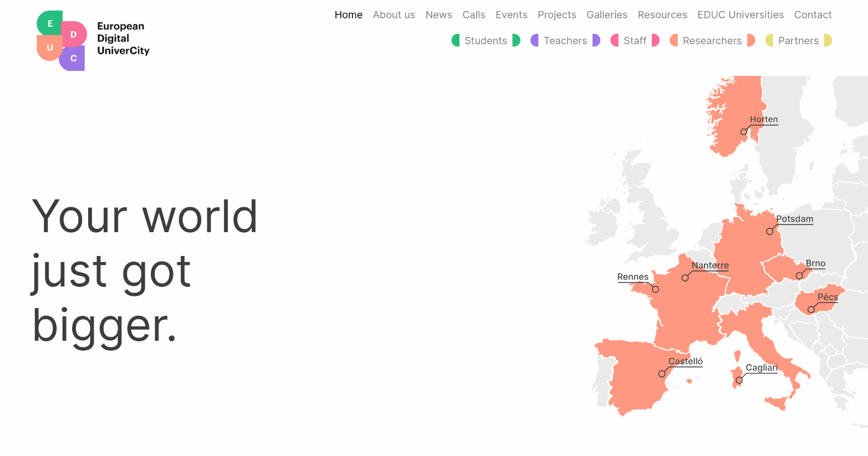Screen dimensions: 868x456
Task: Click the Partners audience link
Action: [x=798, y=40]
